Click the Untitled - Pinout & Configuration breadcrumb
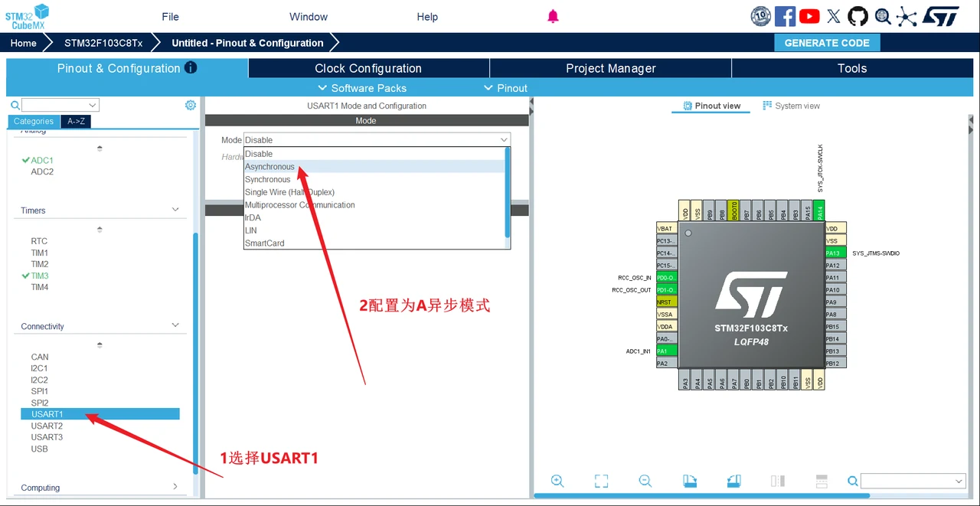This screenshot has width=980, height=506. [x=247, y=43]
